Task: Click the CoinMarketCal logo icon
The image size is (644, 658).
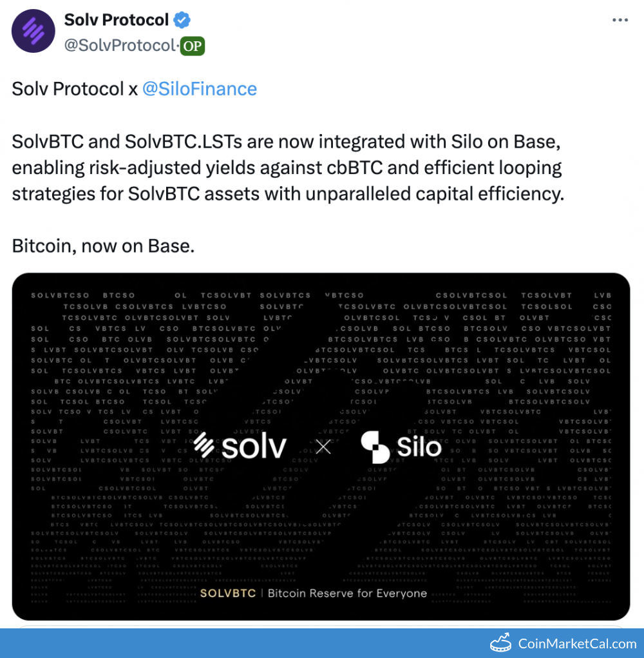Action: 501,643
